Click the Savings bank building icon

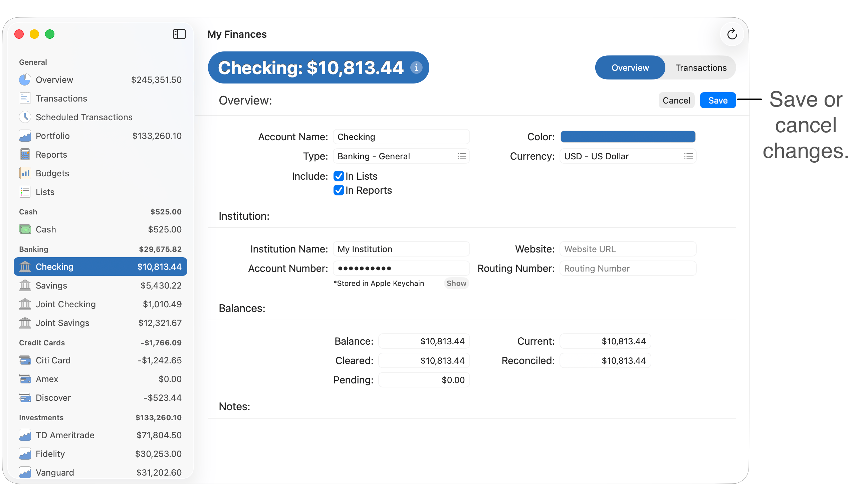pyautogui.click(x=25, y=285)
